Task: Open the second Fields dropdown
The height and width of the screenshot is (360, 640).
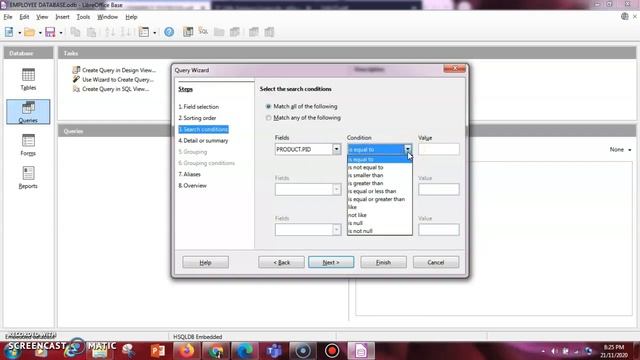Action: pyautogui.click(x=336, y=189)
